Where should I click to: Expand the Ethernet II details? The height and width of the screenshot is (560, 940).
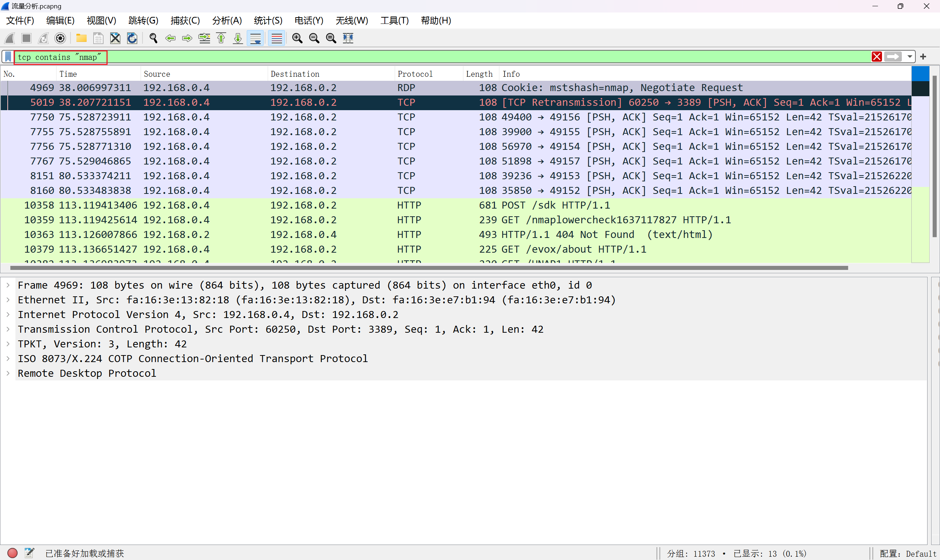(x=8, y=300)
